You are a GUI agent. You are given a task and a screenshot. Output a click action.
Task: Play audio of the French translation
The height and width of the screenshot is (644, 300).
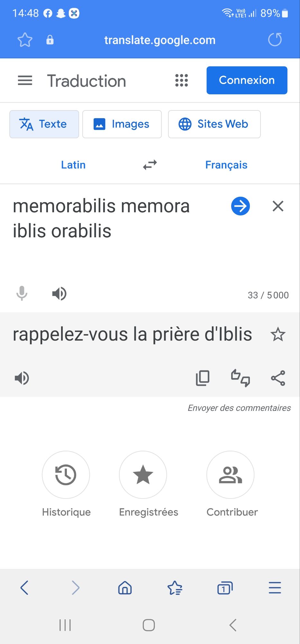point(22,378)
